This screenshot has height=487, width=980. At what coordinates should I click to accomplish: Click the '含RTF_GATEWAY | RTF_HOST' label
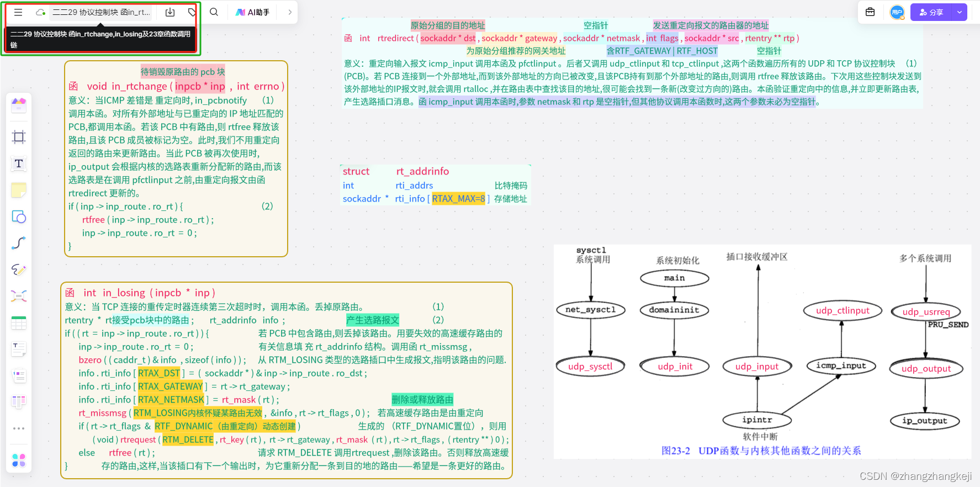click(x=662, y=51)
